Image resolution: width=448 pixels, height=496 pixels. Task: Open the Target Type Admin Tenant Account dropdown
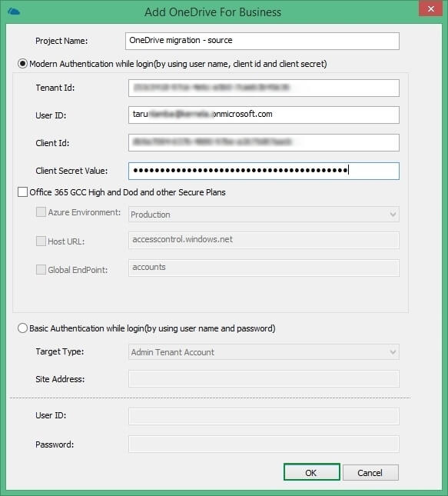264,351
